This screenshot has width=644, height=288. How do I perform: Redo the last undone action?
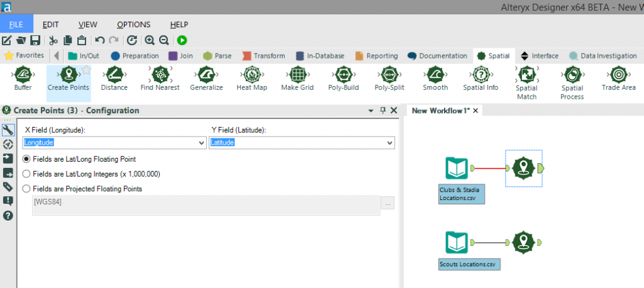click(x=114, y=40)
